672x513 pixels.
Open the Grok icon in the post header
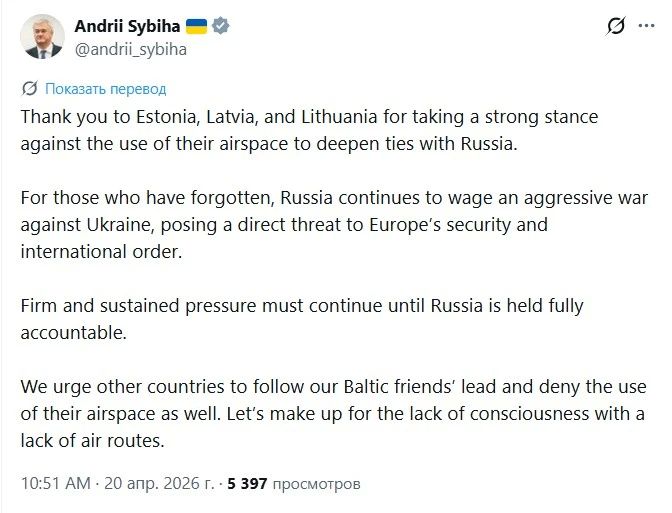(x=616, y=27)
